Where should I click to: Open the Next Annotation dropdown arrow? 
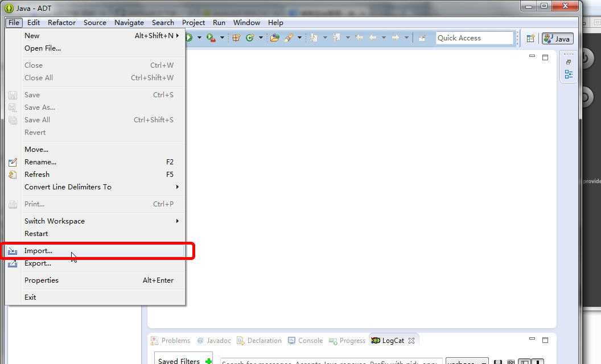325,38
